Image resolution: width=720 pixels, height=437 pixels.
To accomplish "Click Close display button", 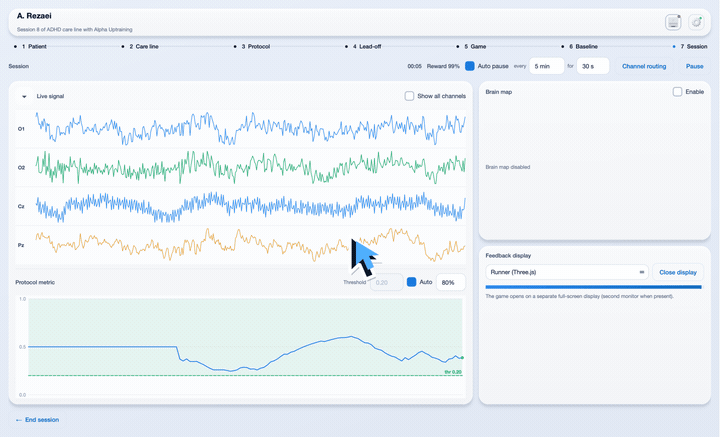I will point(678,272).
